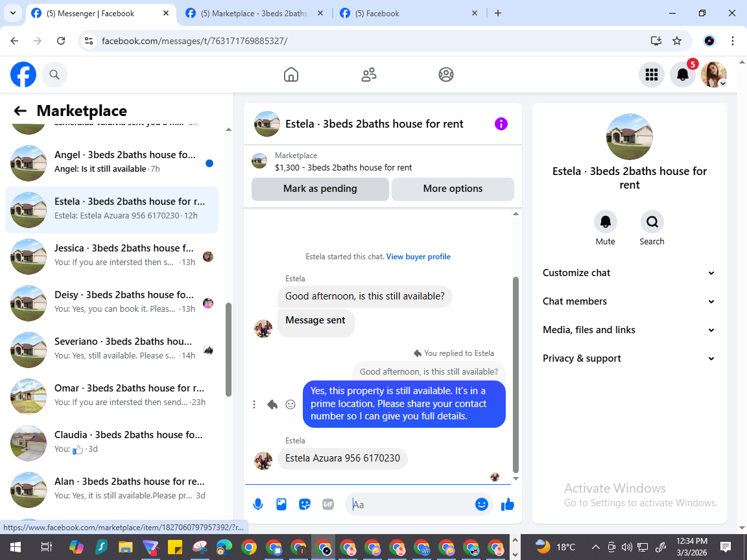Open Alan's conversation in the list
The height and width of the screenshot is (560, 747).
(x=112, y=490)
